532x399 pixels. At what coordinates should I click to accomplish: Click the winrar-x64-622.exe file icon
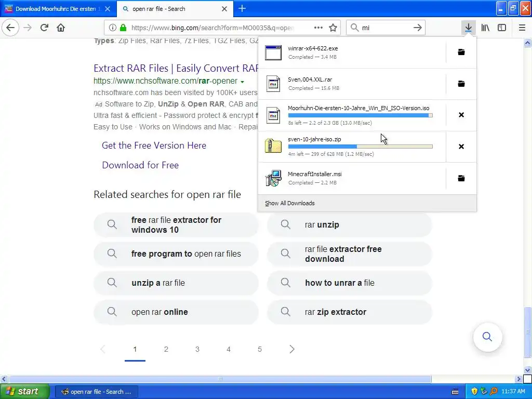(273, 52)
